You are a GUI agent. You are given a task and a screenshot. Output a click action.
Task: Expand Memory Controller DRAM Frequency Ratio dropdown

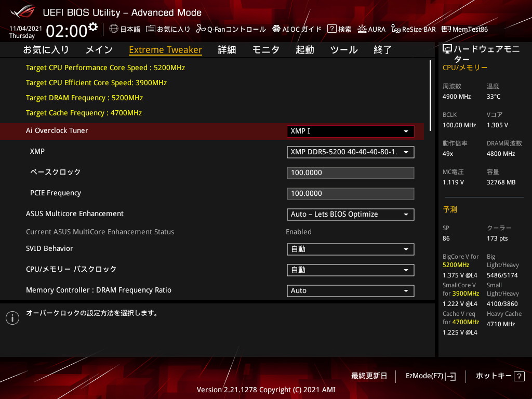pyautogui.click(x=350, y=291)
